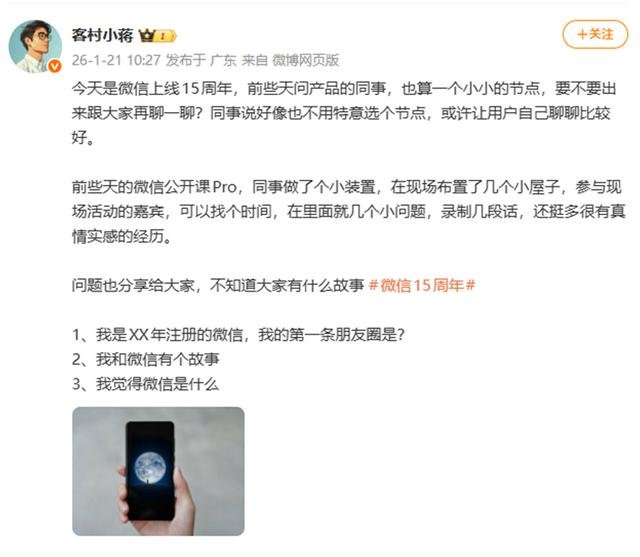Click the 发布于 广东 location text
This screenshot has width=640, height=557.
201,60
